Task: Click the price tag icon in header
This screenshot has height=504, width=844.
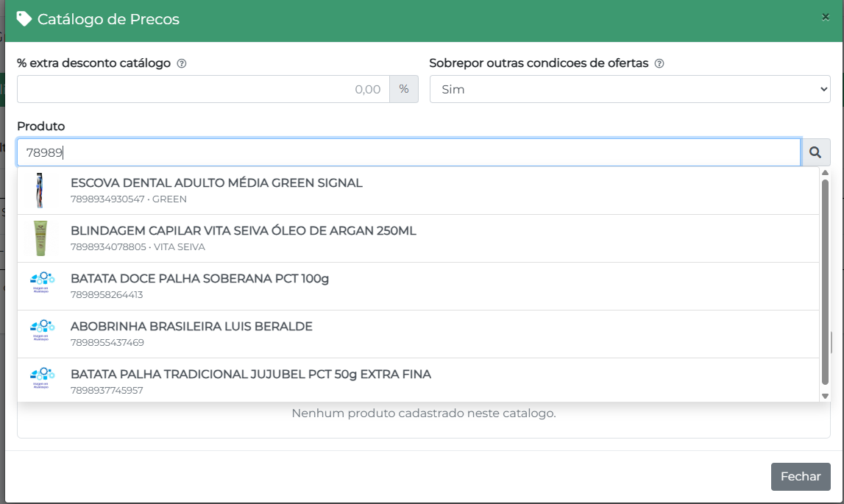Action: (24, 19)
